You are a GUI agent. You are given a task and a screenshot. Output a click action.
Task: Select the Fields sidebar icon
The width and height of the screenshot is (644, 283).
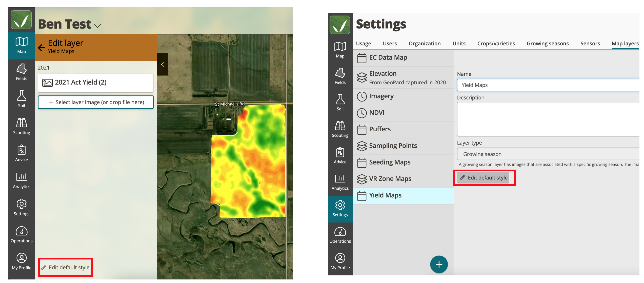click(x=21, y=73)
